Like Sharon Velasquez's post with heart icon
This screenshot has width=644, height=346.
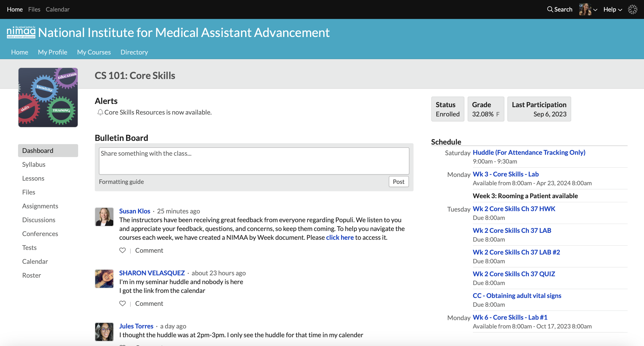point(123,304)
